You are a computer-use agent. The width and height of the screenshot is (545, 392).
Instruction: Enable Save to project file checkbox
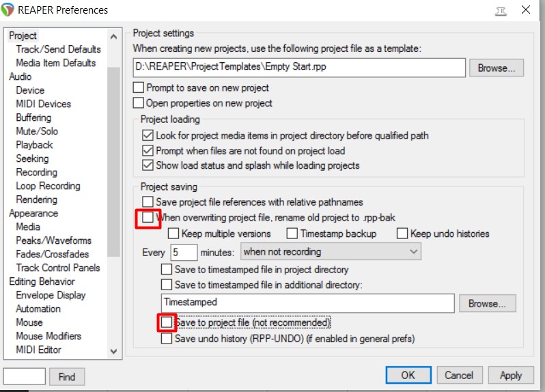[167, 322]
